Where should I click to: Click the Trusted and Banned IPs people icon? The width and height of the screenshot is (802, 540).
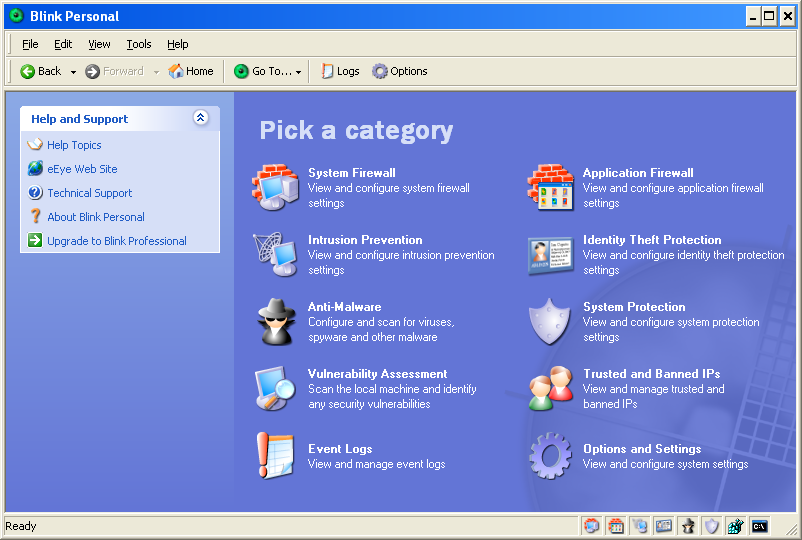[550, 388]
